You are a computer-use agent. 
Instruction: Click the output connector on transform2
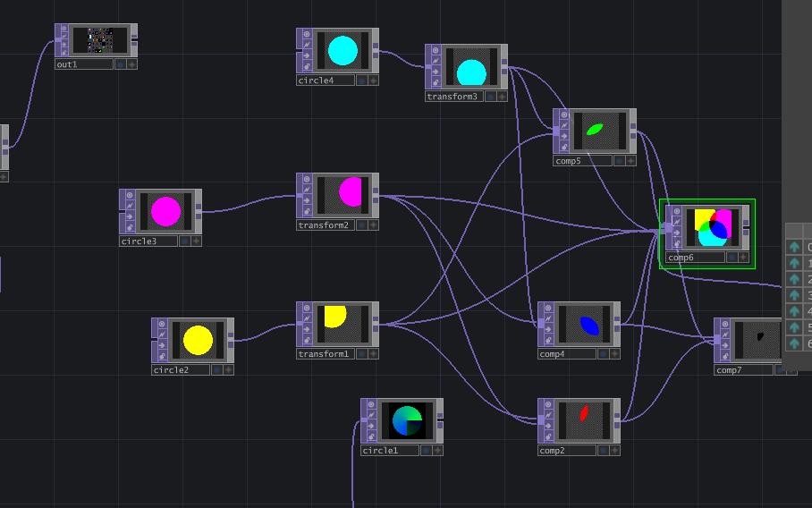[376, 196]
